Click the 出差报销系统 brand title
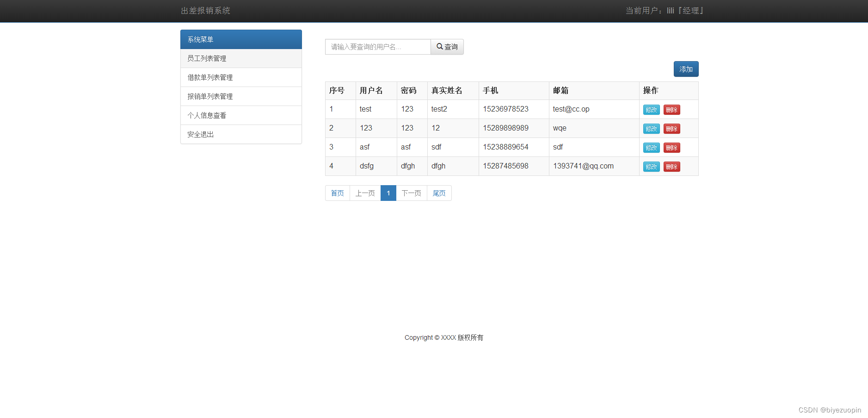This screenshot has height=418, width=868. [x=205, y=11]
